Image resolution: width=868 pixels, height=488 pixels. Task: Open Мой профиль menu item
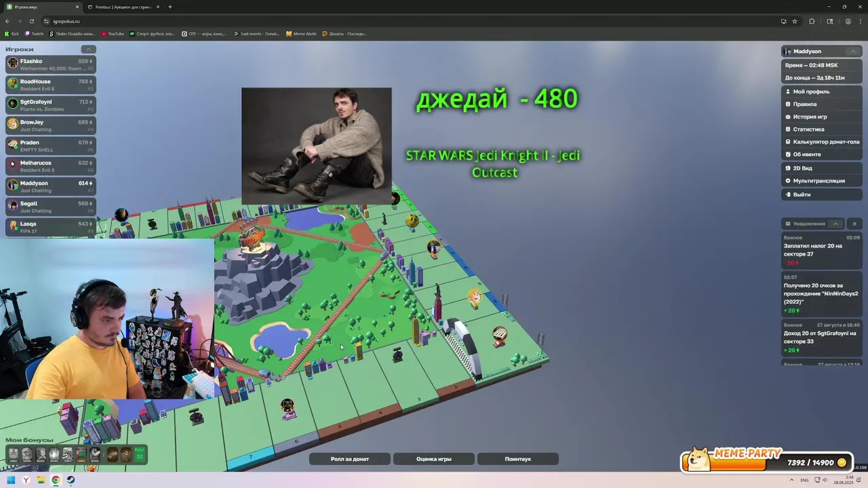pyautogui.click(x=822, y=91)
